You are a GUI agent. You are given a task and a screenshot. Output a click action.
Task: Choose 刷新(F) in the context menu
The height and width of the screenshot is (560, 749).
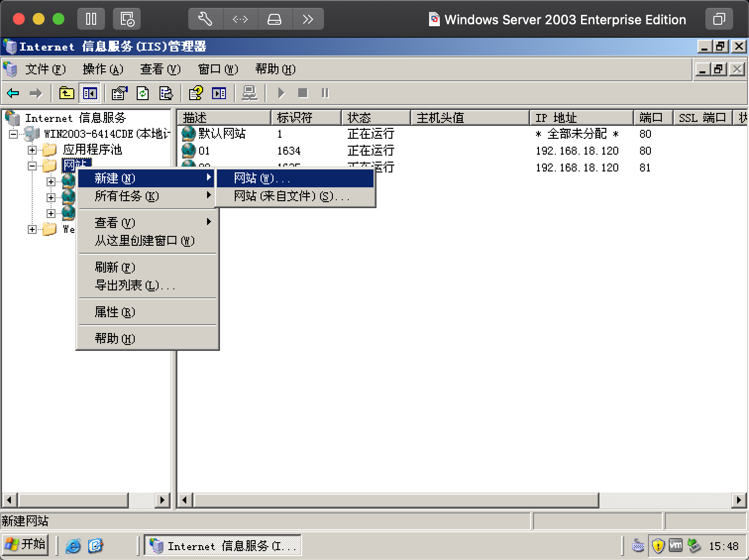[x=147, y=267]
